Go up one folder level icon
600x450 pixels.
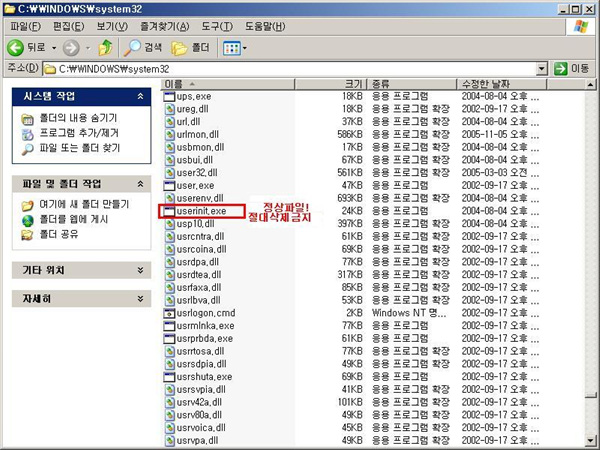(x=105, y=48)
